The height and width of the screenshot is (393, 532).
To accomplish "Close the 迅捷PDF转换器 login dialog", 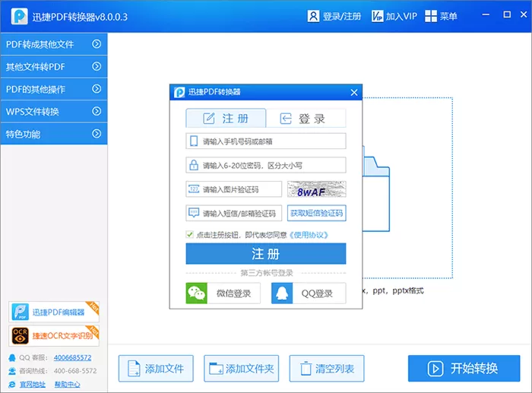I will [354, 92].
